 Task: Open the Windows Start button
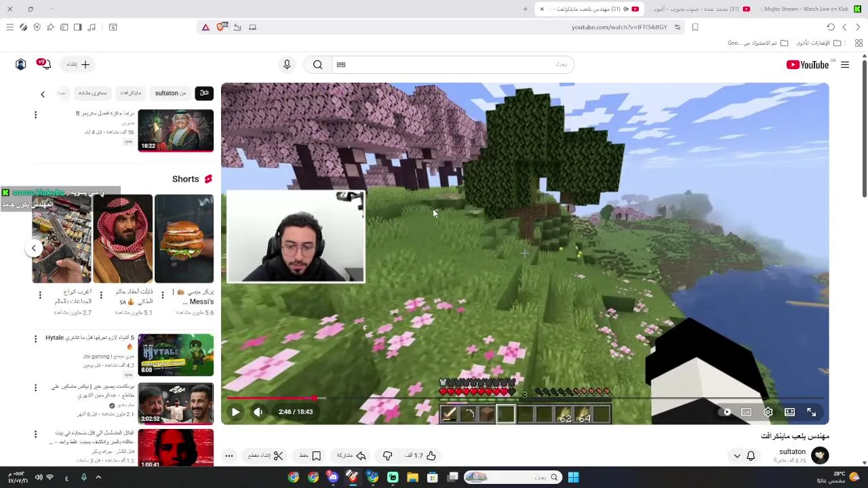[573, 477]
